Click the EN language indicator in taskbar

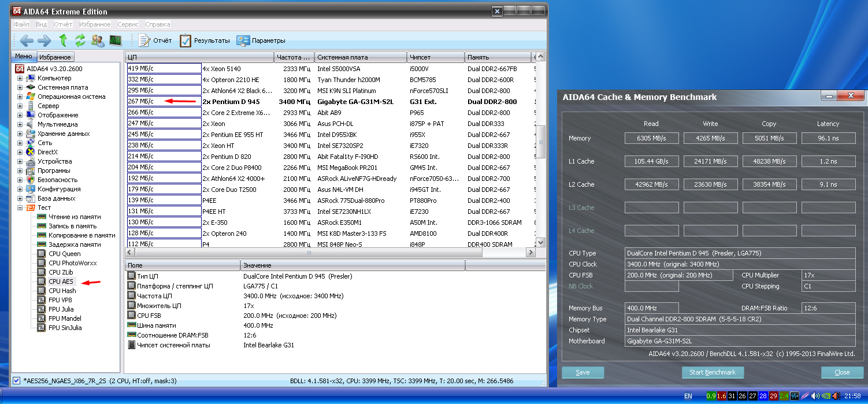pyautogui.click(x=688, y=396)
